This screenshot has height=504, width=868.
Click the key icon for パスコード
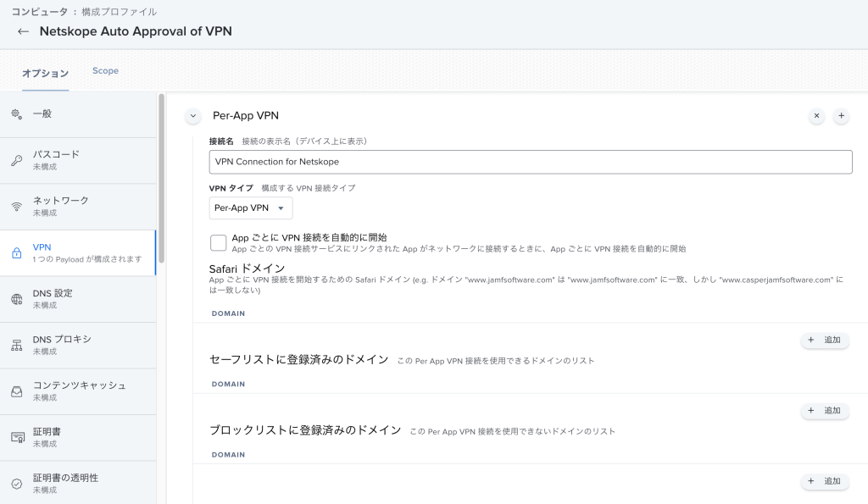[17, 160]
